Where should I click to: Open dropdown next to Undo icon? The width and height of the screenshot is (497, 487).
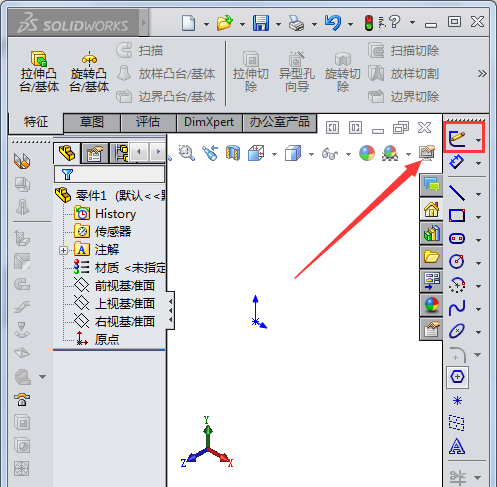tap(350, 24)
